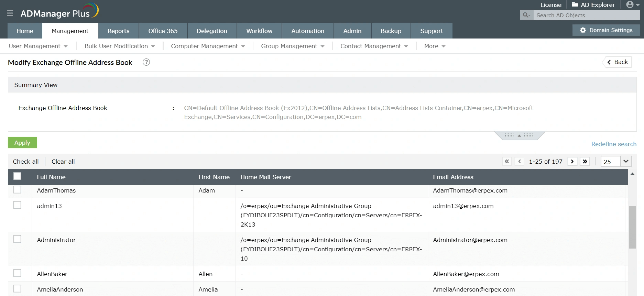Image resolution: width=644 pixels, height=296 pixels.
Task: Expand the Group Management dropdown
Action: (x=293, y=46)
